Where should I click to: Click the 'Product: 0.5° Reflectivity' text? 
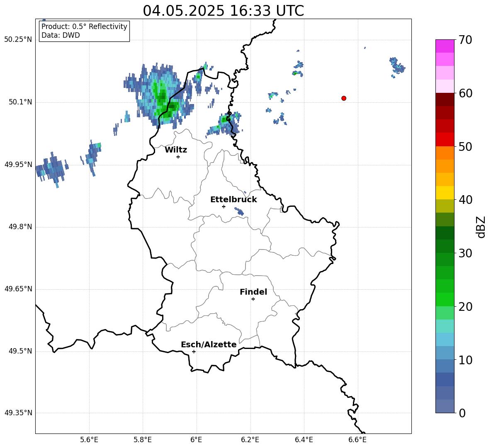coord(84,27)
